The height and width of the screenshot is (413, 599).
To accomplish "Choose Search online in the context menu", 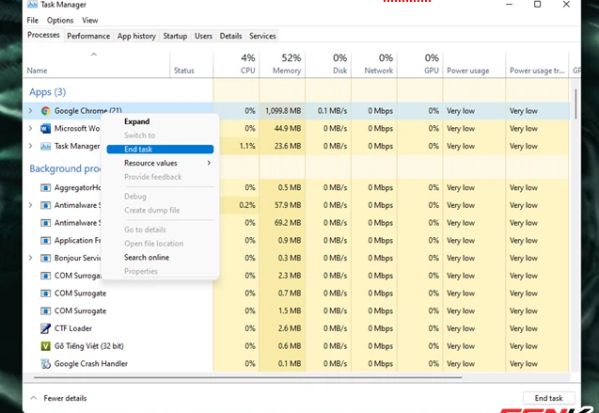I will [147, 257].
